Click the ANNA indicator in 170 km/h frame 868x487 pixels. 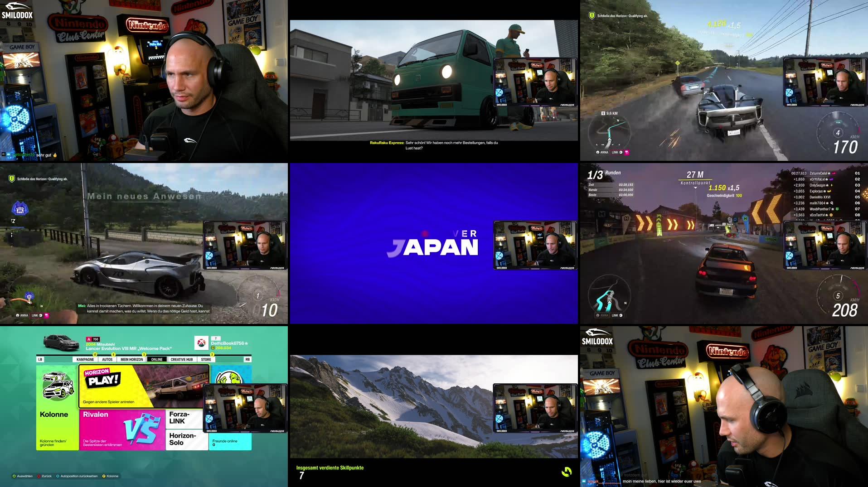(x=602, y=152)
